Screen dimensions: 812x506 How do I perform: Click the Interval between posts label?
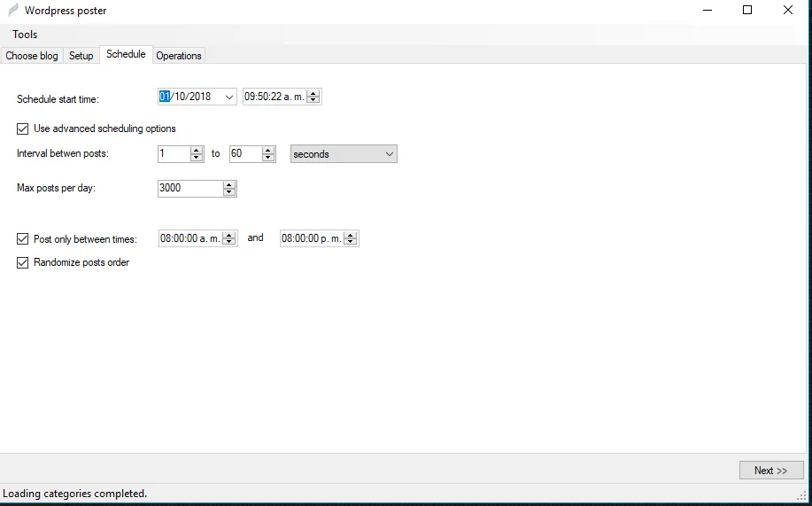pyautogui.click(x=63, y=153)
